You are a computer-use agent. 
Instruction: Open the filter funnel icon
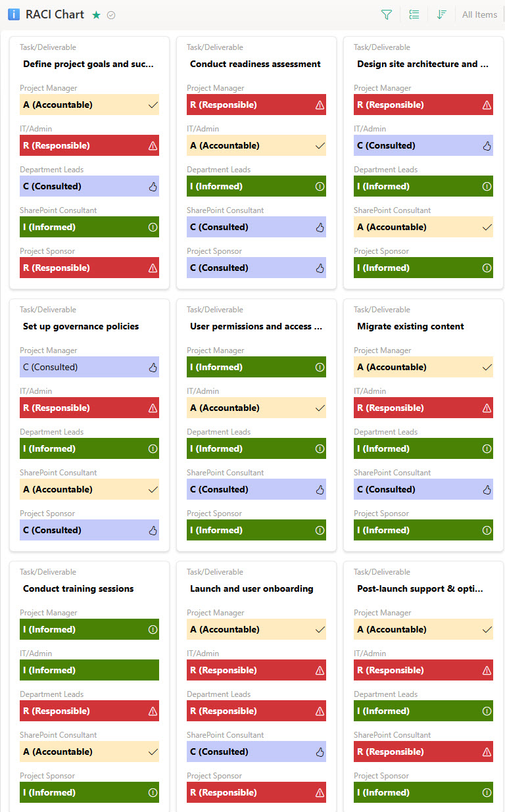pos(387,14)
